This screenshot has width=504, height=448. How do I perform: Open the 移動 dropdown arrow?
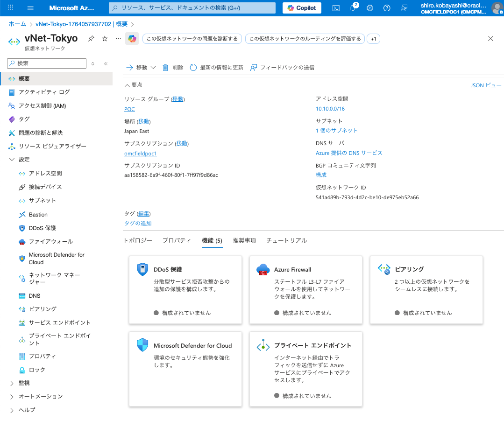153,68
